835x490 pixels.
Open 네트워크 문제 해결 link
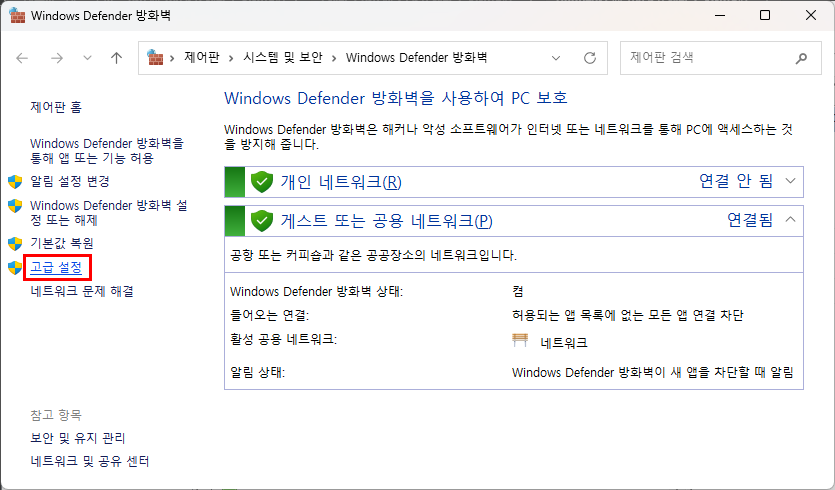click(82, 291)
